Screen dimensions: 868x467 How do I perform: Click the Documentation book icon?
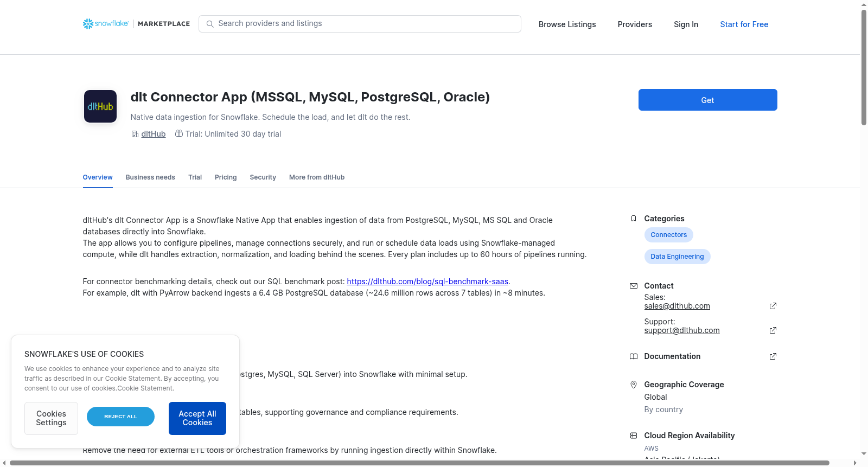[634, 356]
